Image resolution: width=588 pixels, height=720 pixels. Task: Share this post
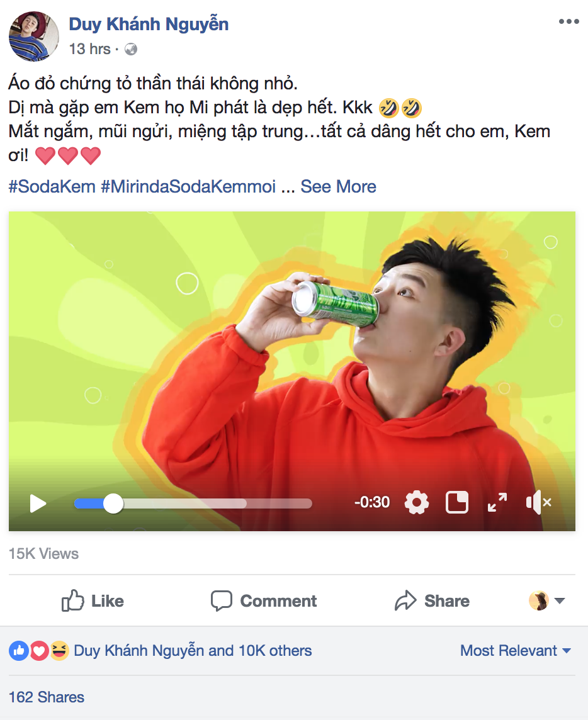432,601
